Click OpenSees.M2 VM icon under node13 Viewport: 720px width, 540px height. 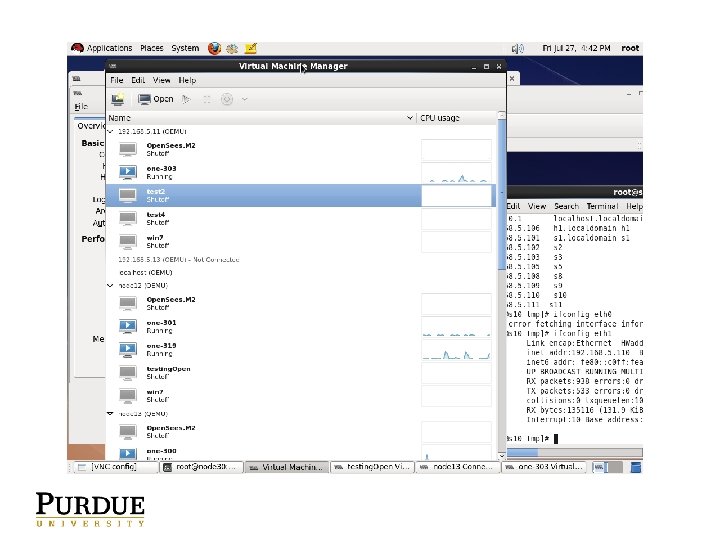pos(128,432)
